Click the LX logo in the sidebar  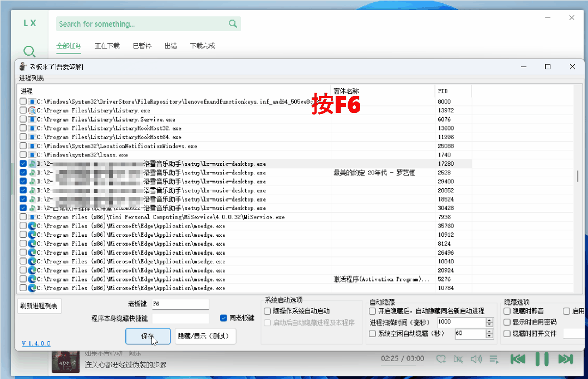tap(29, 23)
